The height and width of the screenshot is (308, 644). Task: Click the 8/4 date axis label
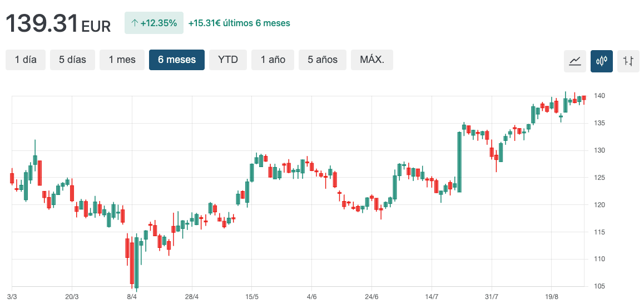click(132, 297)
